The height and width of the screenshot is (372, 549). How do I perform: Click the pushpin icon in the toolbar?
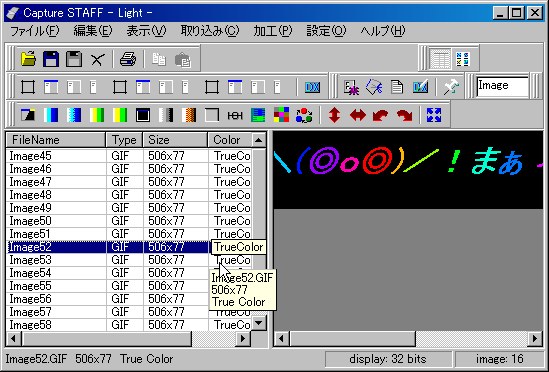451,87
